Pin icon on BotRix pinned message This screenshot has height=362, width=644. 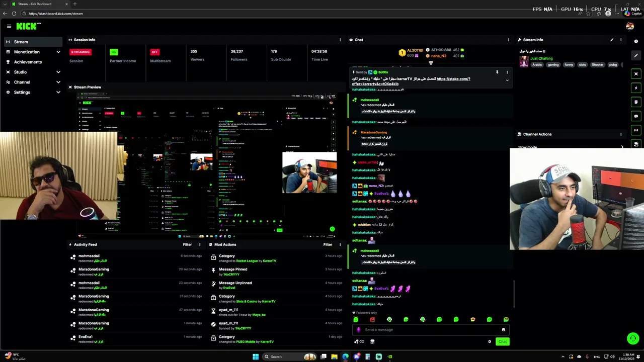497,72
